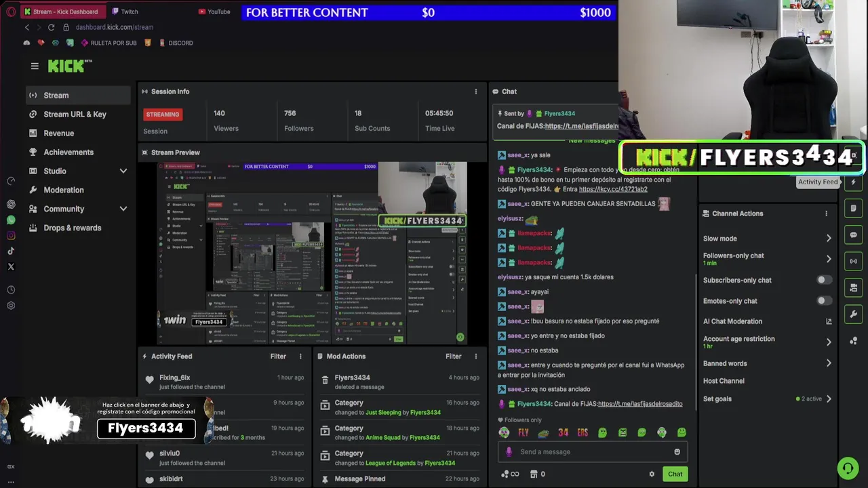Screen dimensions: 868x488
Task: Toggle Emotes-only chat switch
Action: (x=824, y=301)
